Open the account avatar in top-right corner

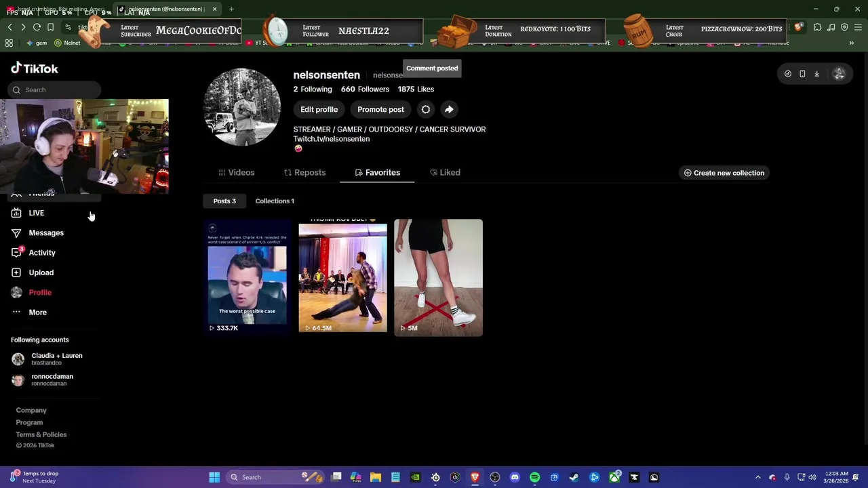pos(839,74)
